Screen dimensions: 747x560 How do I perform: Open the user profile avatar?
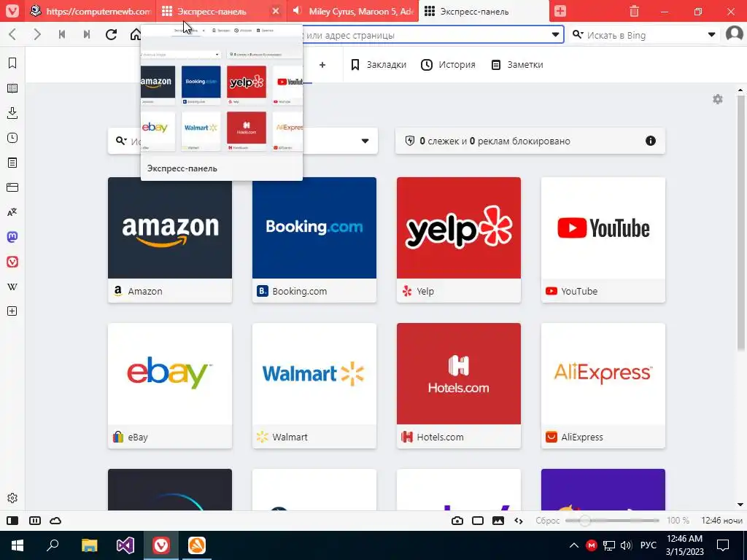pos(735,34)
